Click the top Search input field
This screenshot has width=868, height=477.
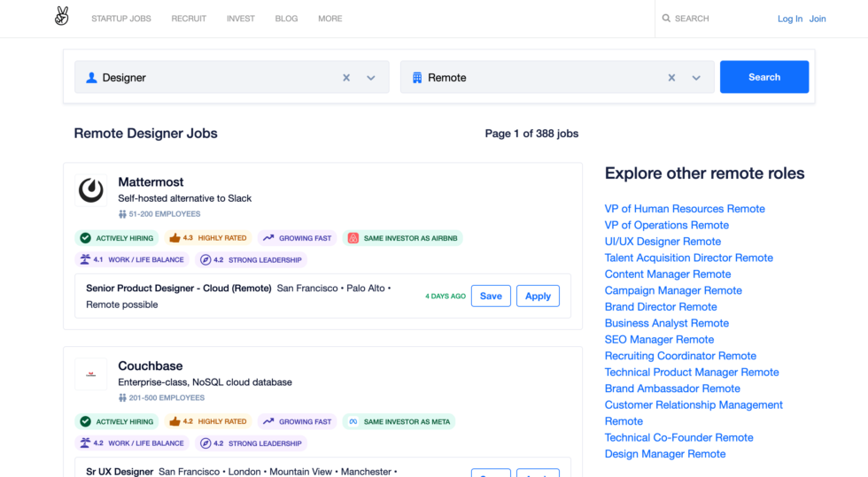[709, 19]
